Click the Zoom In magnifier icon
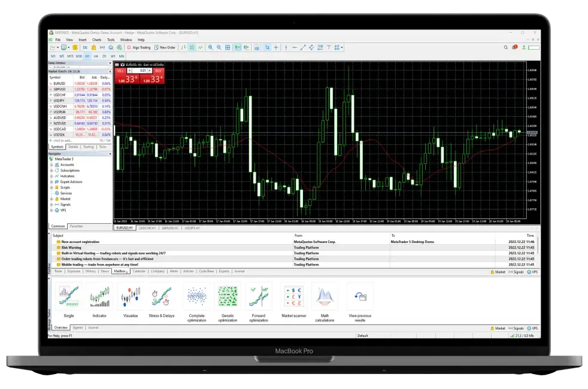Screen dimensions: 588x389 point(210,48)
